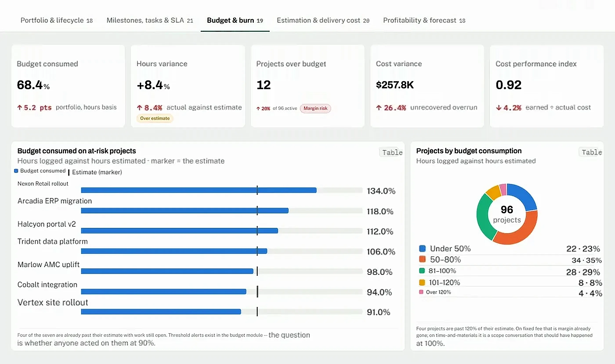The height and width of the screenshot is (364, 615).
Task: Switch to Milestones, tasks & SLA tab
Action: pyautogui.click(x=150, y=20)
